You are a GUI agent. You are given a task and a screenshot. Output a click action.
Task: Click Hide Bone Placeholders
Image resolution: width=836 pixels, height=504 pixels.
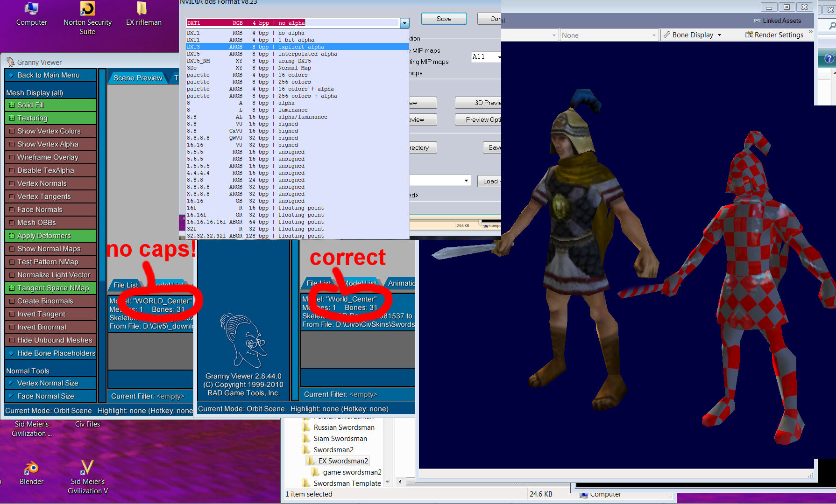click(50, 353)
